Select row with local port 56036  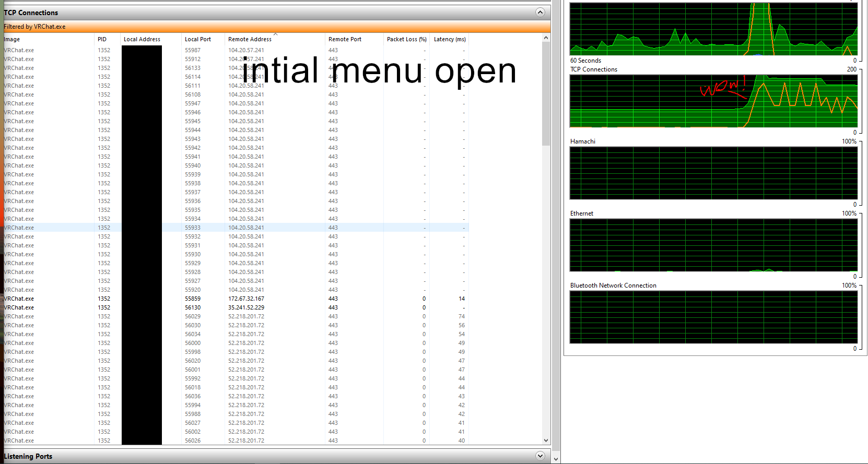click(x=236, y=396)
